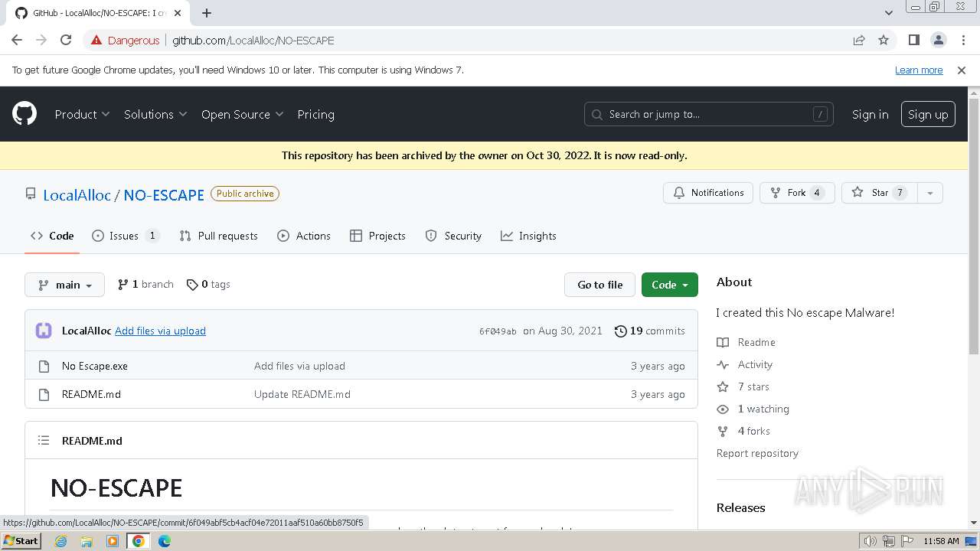Switch to the Projects tab
The image size is (980, 551).
[x=377, y=236]
